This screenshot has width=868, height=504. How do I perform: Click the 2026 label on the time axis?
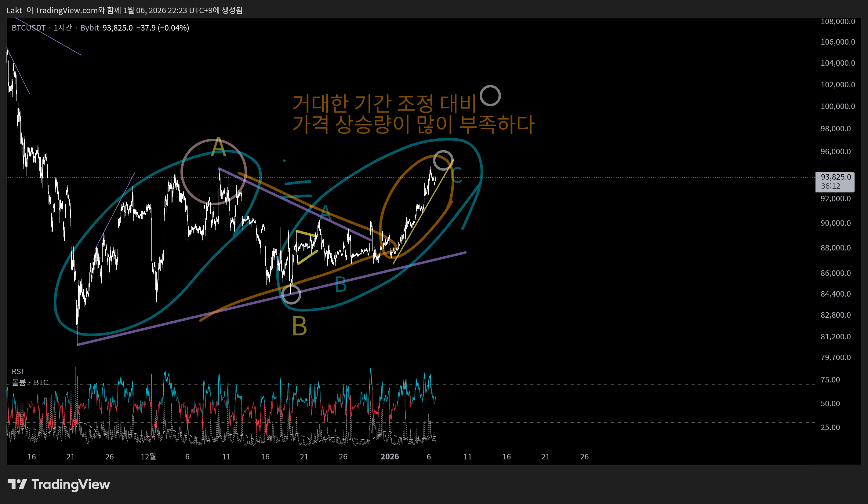[x=390, y=457]
